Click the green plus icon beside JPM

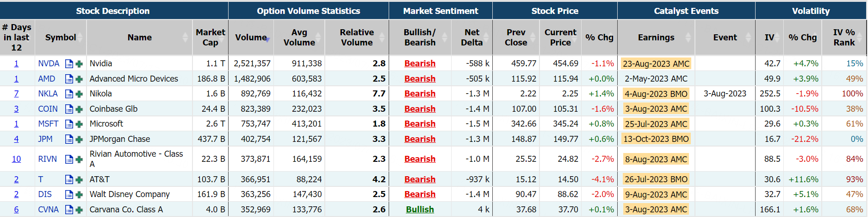79,140
